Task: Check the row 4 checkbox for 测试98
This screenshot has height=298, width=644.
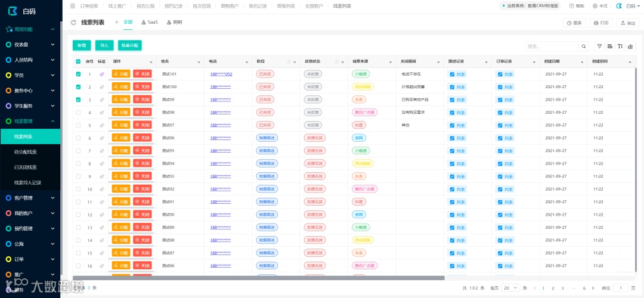Action: coord(79,113)
